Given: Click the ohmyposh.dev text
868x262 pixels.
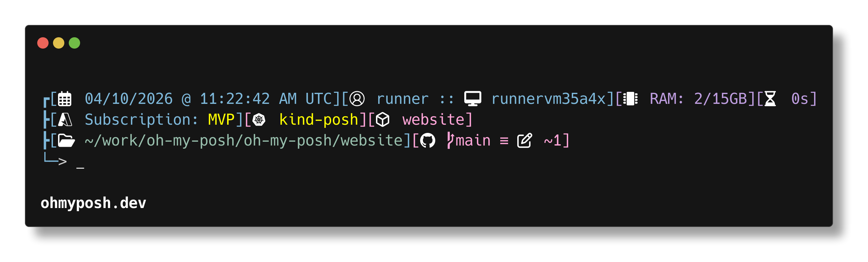Looking at the screenshot, I should tap(93, 203).
